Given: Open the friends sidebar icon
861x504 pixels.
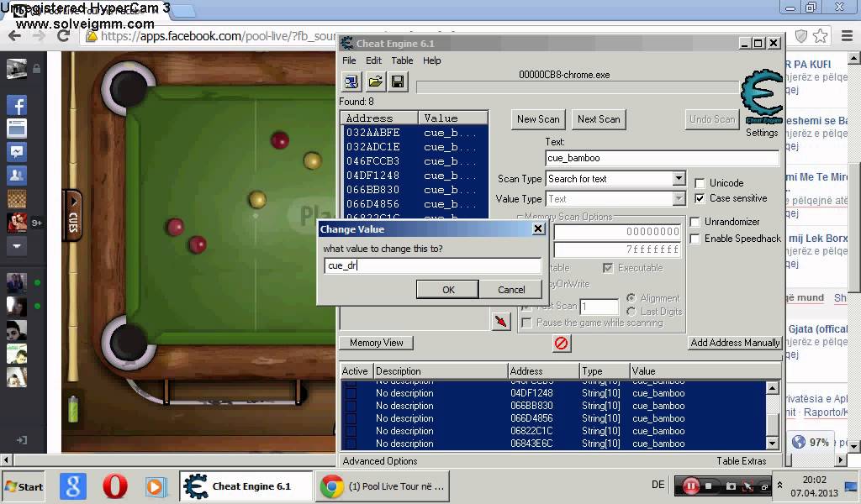Looking at the screenshot, I should (17, 176).
